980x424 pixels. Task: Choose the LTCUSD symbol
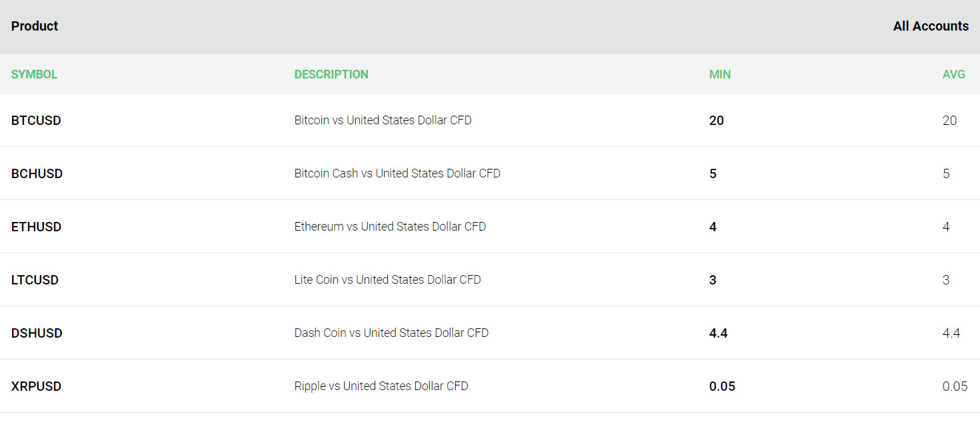click(x=35, y=280)
